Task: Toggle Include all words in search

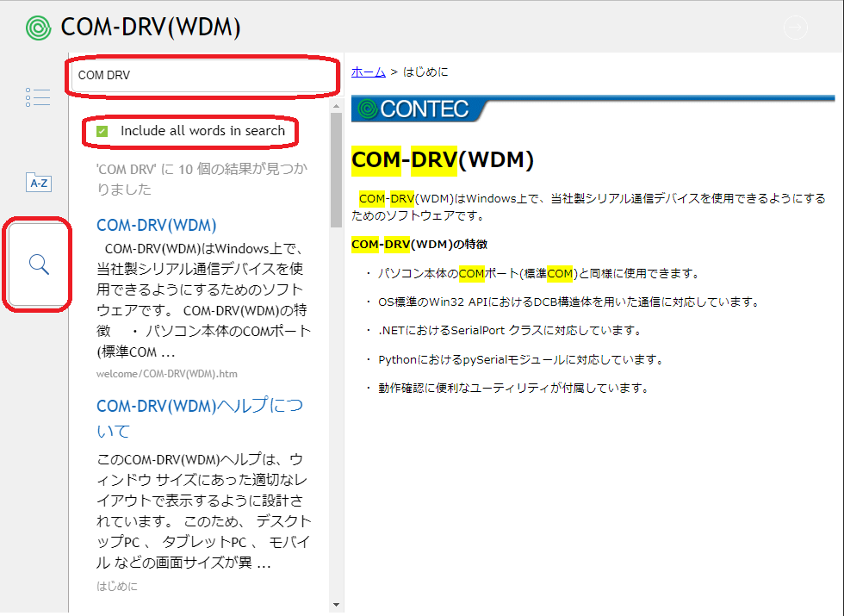Action: point(102,131)
